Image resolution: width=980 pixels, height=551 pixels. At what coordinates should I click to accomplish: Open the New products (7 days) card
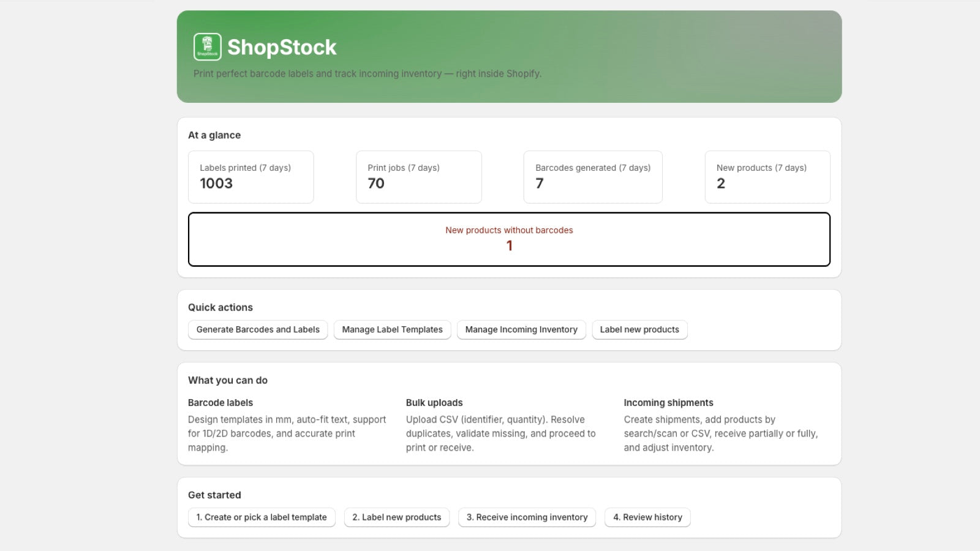tap(767, 177)
